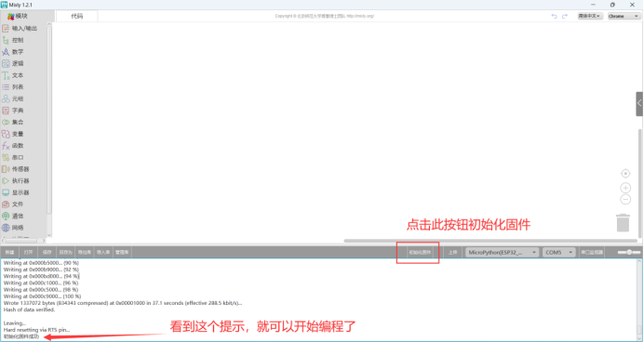Click the undo arrow icon
Viewport: 644px width, 342px height.
click(554, 16)
